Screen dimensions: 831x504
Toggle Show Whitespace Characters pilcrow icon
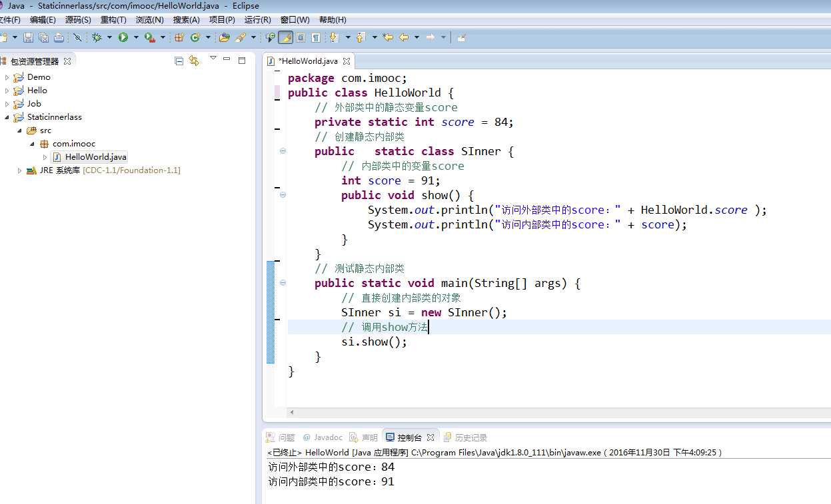315,38
